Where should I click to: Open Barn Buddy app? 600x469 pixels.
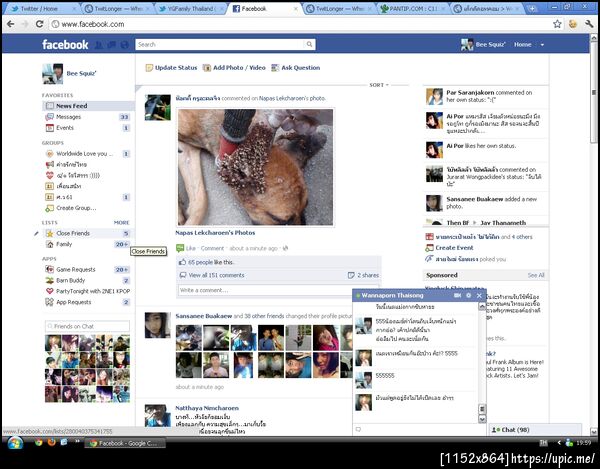point(88,280)
